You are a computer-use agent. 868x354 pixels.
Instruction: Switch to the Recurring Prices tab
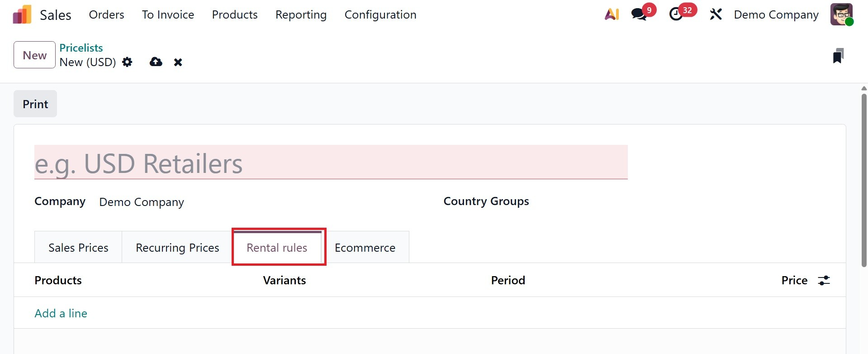177,248
